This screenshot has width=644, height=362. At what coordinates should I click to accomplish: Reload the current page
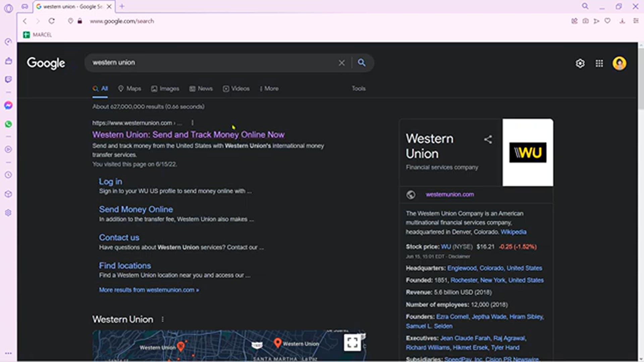pos(51,21)
